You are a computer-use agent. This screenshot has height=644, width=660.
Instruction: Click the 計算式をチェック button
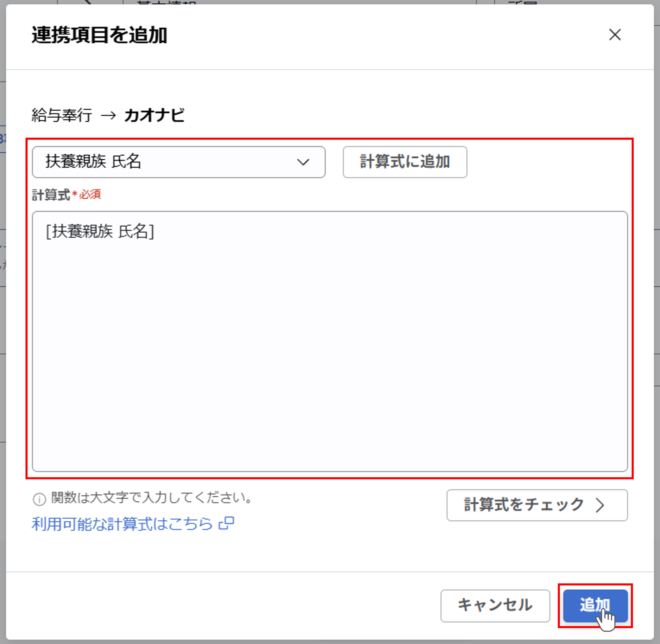click(x=537, y=505)
